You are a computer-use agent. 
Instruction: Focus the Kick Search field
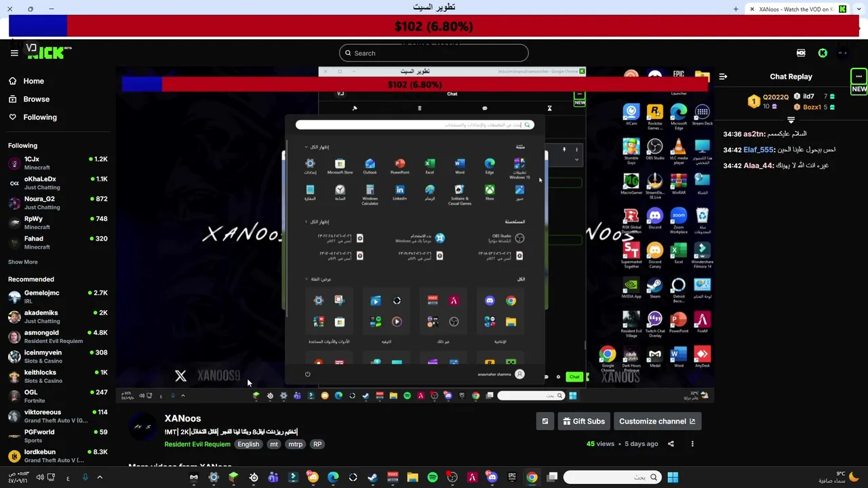434,53
